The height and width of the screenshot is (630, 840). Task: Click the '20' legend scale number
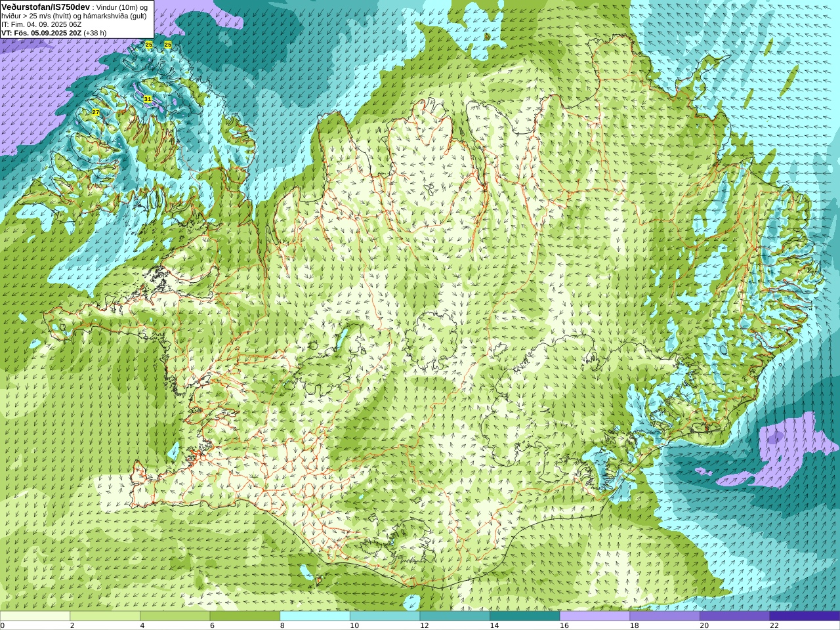[x=704, y=625]
